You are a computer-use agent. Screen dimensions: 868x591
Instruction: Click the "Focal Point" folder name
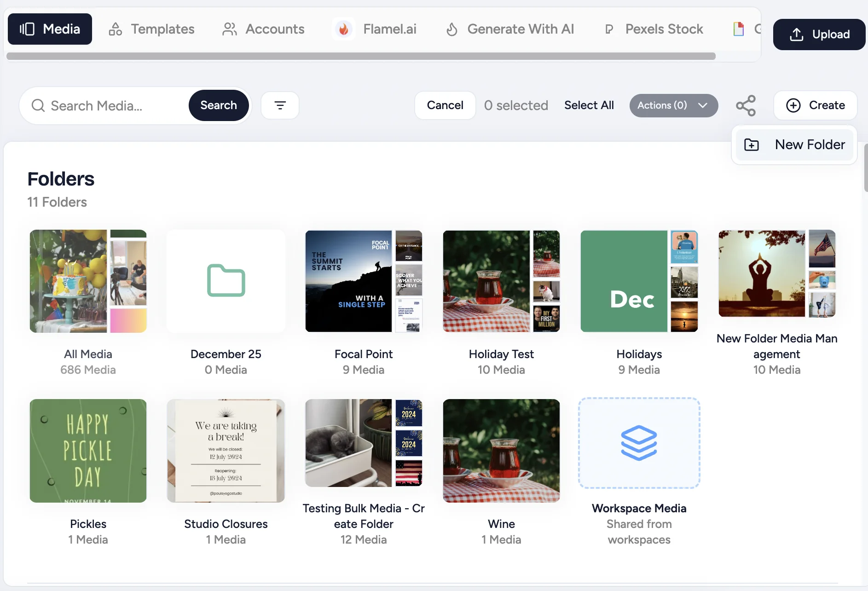[364, 354]
